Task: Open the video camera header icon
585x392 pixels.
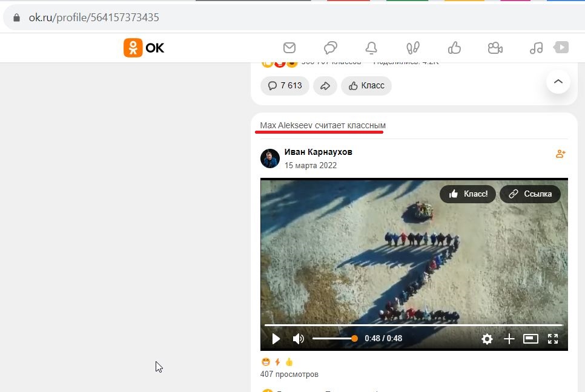Action: (495, 48)
